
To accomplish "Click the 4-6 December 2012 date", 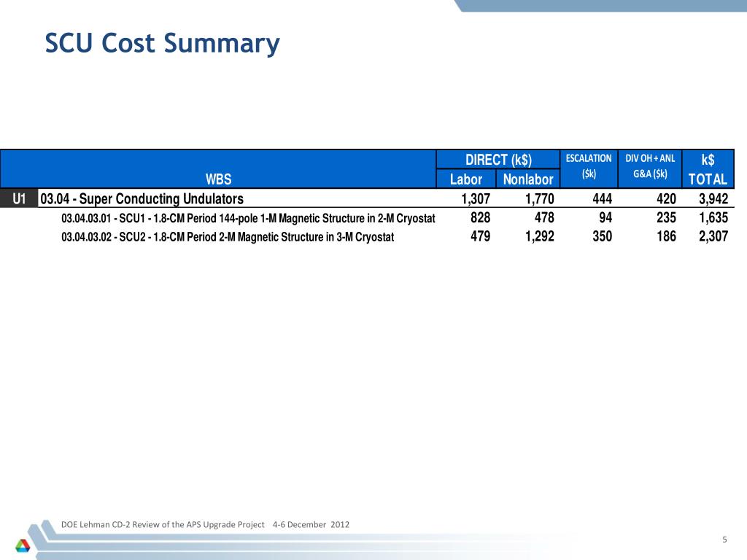I will (311, 525).
